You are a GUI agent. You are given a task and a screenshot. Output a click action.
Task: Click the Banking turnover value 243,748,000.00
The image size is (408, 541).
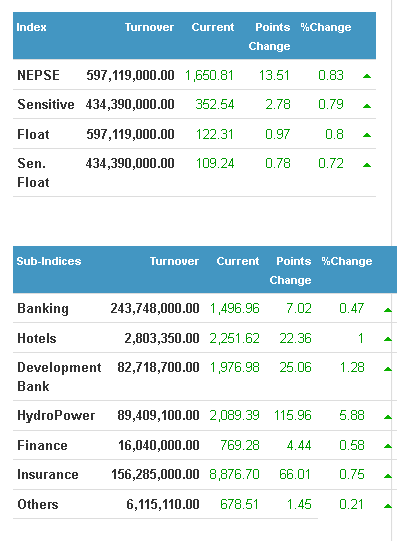tap(155, 308)
